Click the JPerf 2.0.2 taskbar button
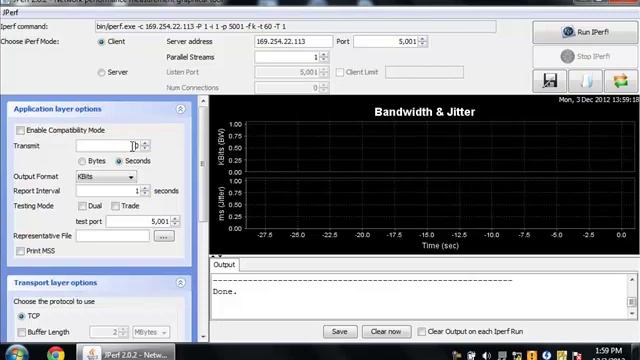The image size is (640, 360). point(125,353)
